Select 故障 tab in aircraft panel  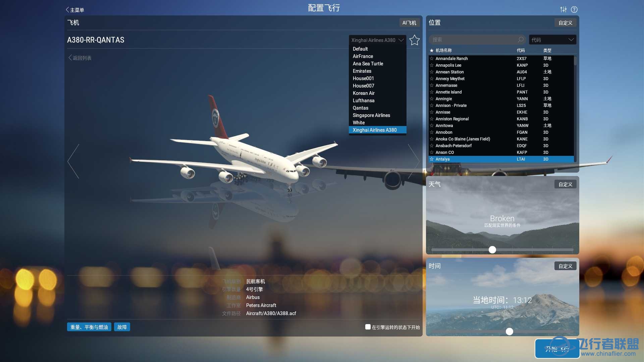pyautogui.click(x=123, y=327)
